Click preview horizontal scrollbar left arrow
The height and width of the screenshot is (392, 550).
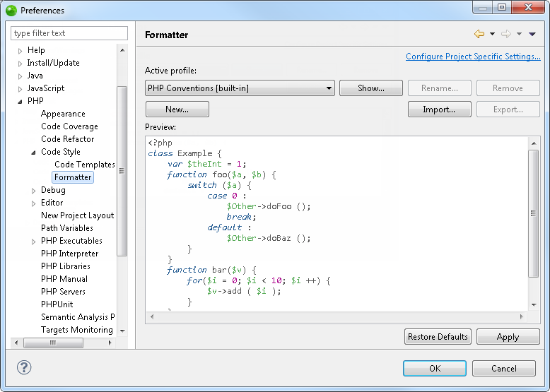tap(151, 316)
